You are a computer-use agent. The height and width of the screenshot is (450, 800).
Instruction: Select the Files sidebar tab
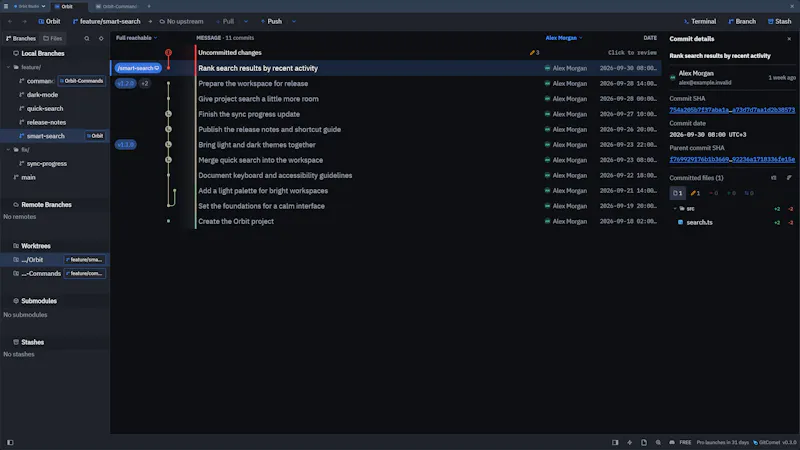(x=53, y=38)
